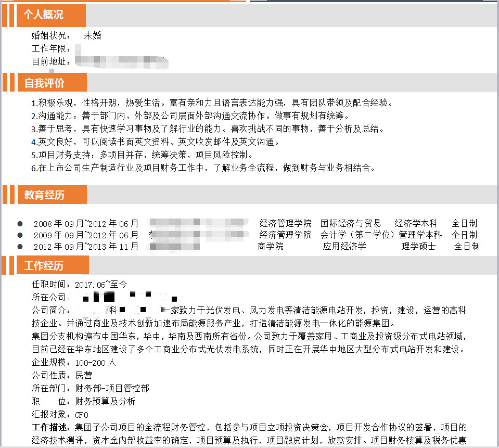The height and width of the screenshot is (448, 499).
Task: Click the bullet before the 2009年09月 education row
Action: (x=20, y=235)
